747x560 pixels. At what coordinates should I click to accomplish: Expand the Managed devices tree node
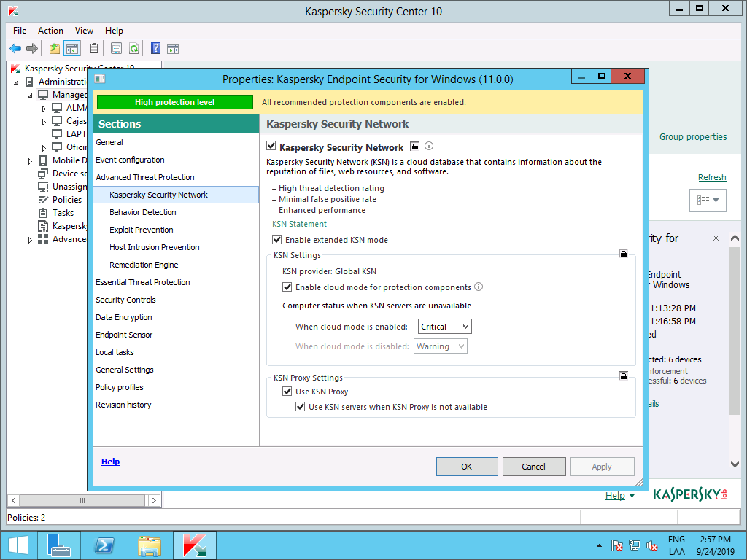click(x=30, y=96)
